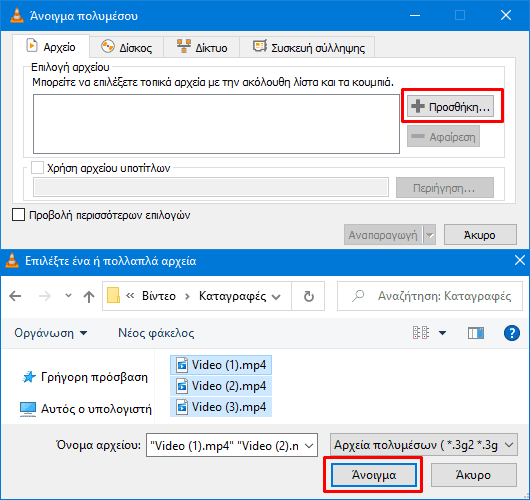
Task: Open Αρχεία πολυμέσων file type dropdown
Action: pos(424,445)
